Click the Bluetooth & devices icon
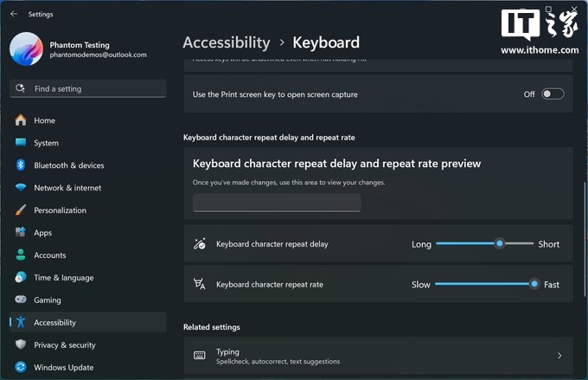The height and width of the screenshot is (380, 588). (x=21, y=165)
